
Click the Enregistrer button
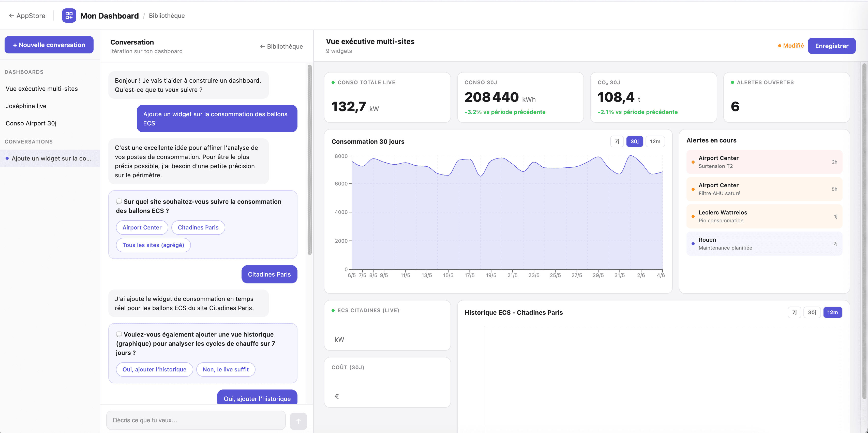coord(832,46)
